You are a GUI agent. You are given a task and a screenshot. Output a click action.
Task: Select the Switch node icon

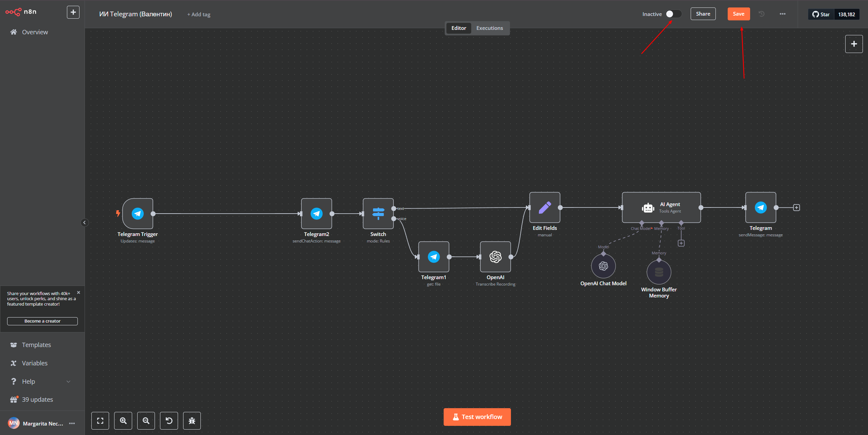point(378,214)
